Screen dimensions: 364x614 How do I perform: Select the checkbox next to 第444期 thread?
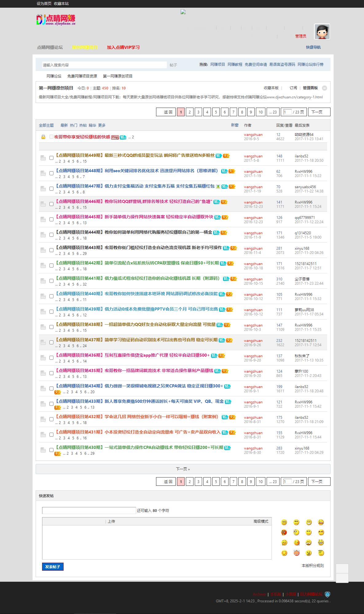pyautogui.click(x=51, y=235)
